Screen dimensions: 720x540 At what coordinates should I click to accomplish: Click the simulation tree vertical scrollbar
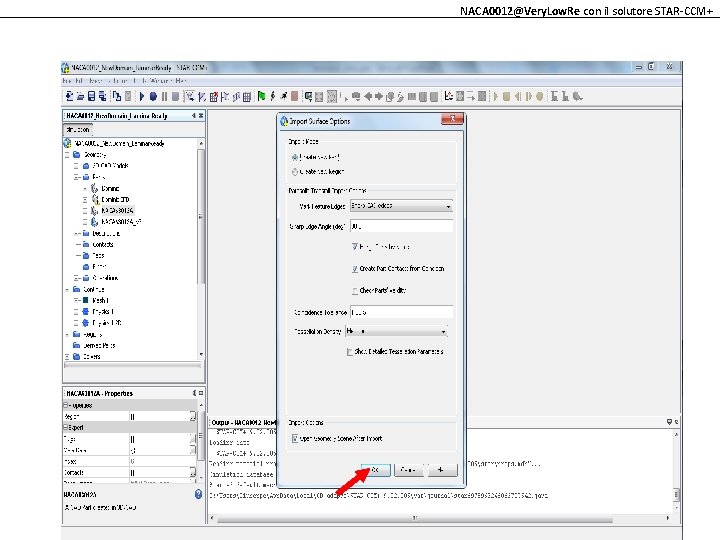[x=201, y=216]
